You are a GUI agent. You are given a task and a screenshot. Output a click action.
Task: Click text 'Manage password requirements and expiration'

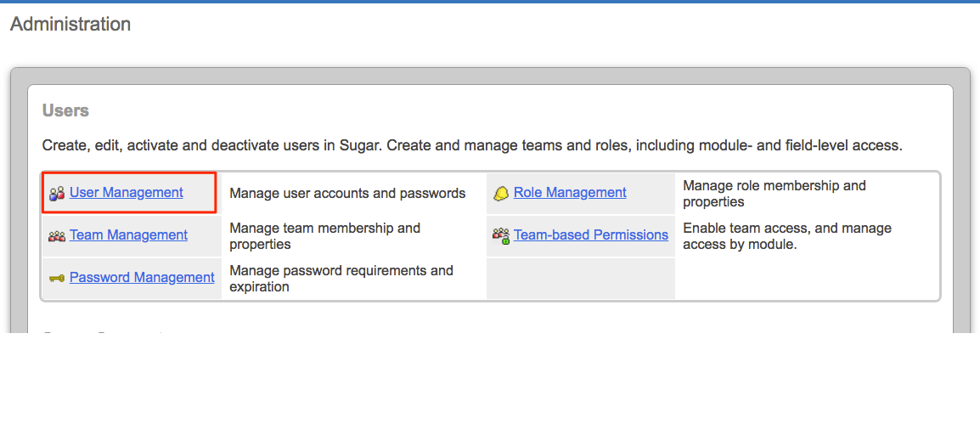tap(341, 279)
